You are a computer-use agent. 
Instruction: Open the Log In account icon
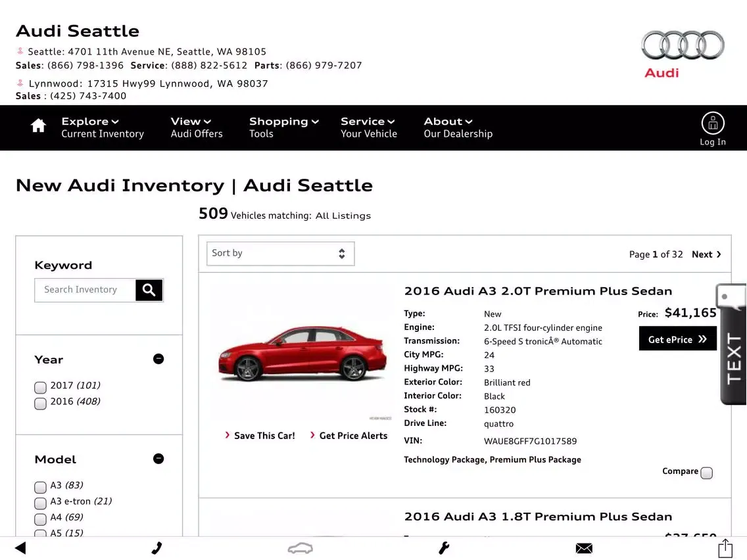pos(713,129)
